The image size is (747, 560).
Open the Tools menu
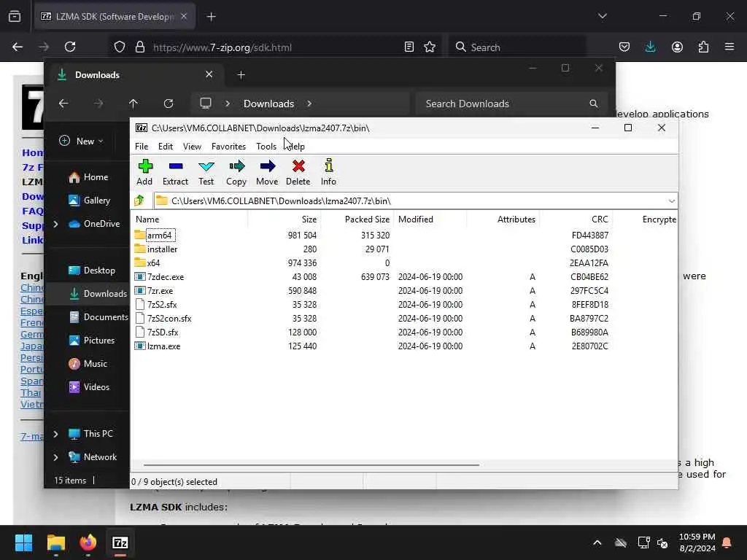[x=266, y=146]
